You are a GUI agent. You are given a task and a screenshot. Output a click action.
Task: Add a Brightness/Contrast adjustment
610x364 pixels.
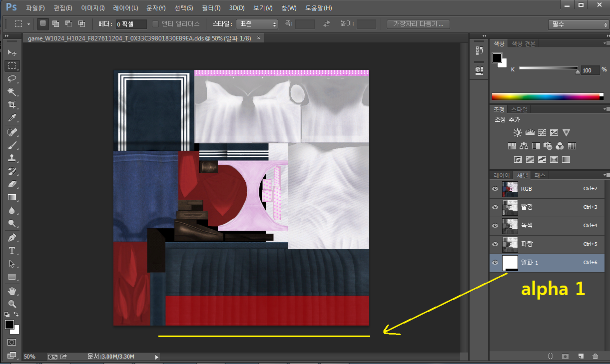tap(517, 133)
